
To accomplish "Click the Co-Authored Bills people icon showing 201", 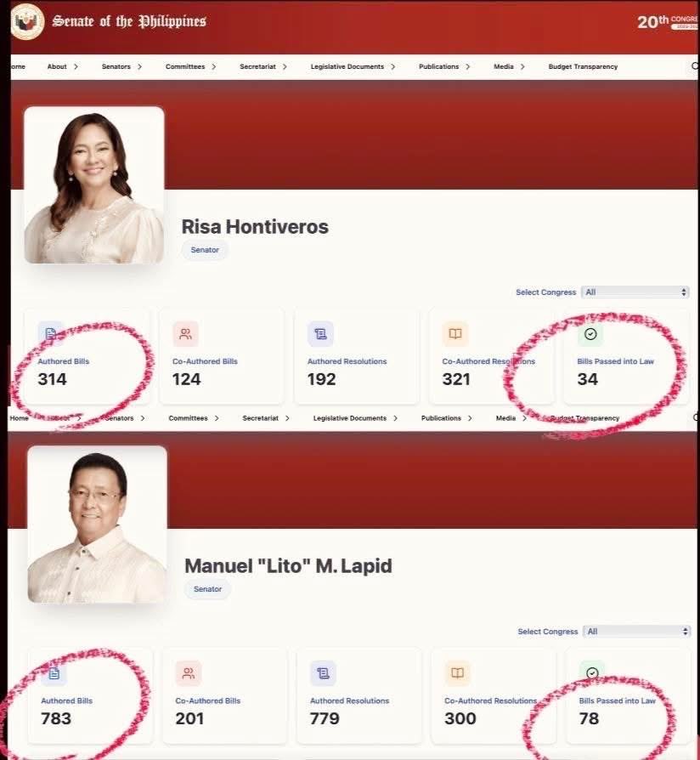I will click(x=189, y=673).
